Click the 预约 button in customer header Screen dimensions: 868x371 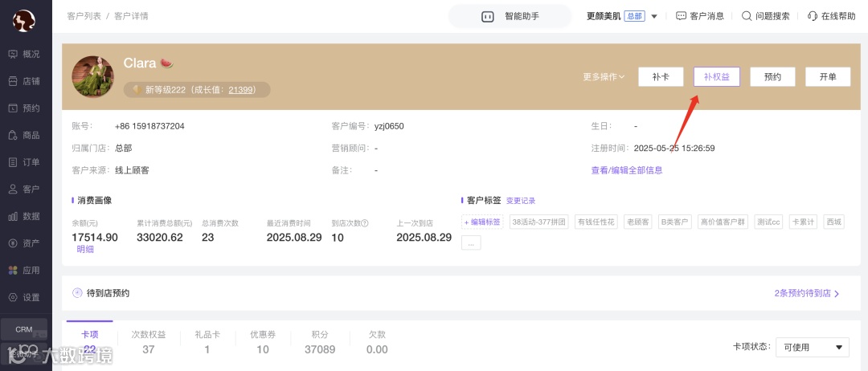(x=773, y=77)
